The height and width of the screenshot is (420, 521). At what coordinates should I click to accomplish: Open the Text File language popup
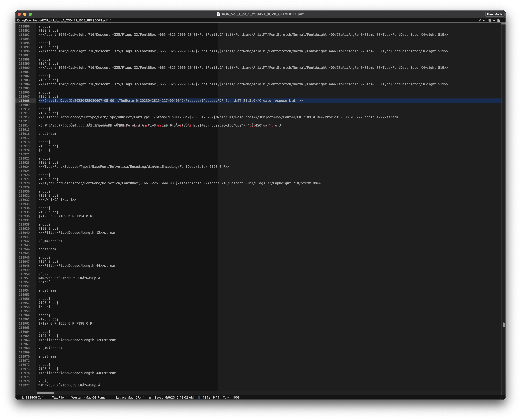pos(59,397)
